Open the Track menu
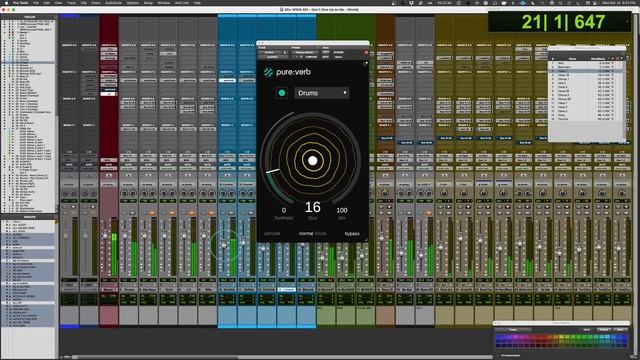Screen dimensions: 640x360 tap(71, 3)
